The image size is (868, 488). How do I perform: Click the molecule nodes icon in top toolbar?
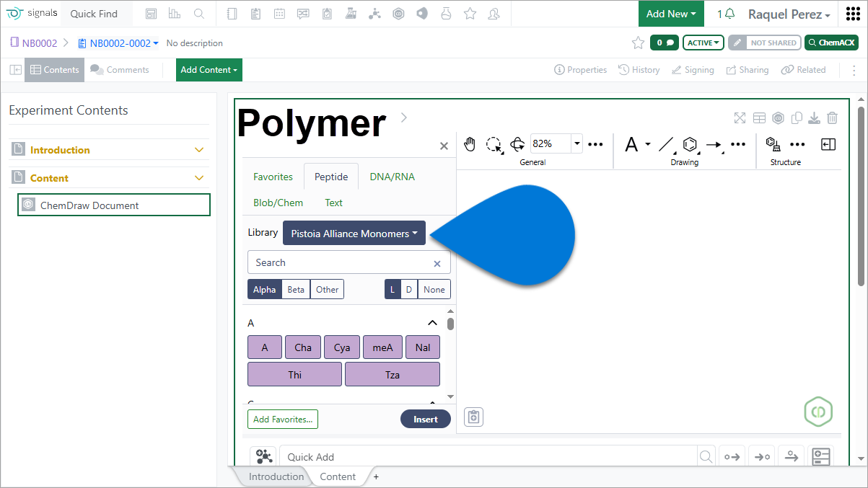374,14
